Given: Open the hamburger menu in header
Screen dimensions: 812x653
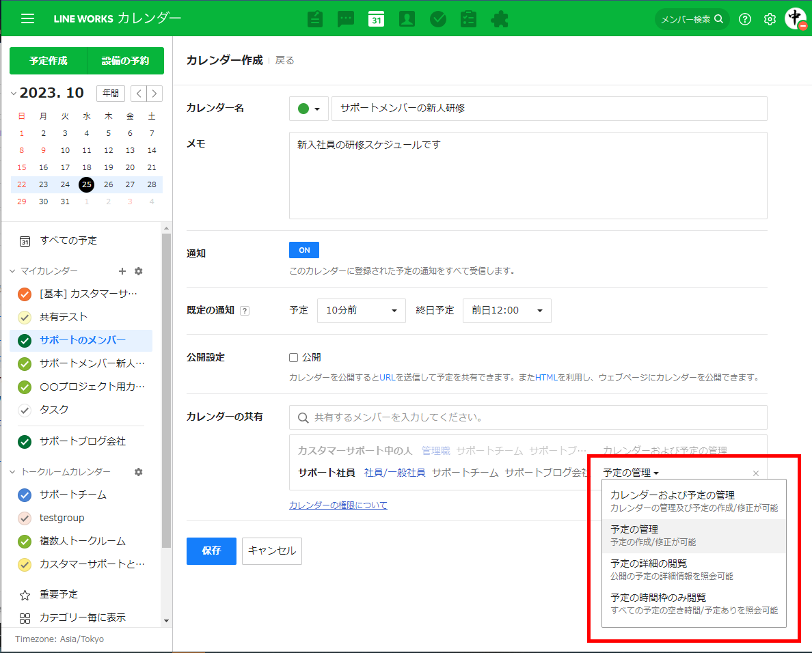Looking at the screenshot, I should [27, 18].
